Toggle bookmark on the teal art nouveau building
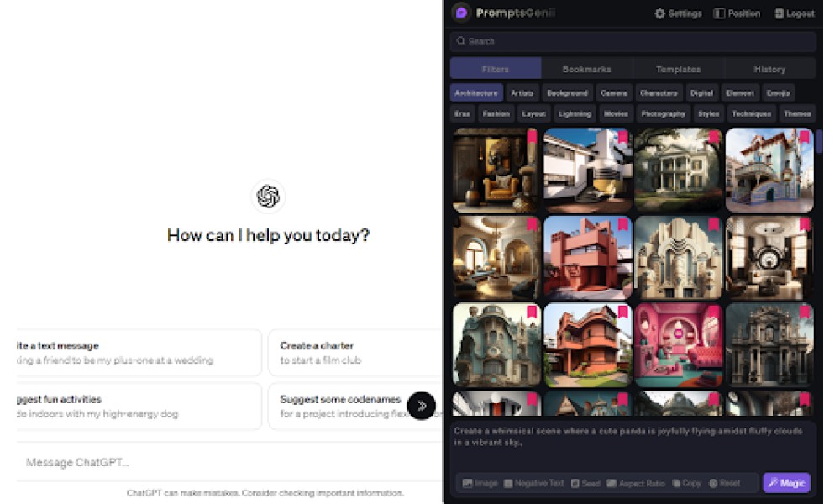 532,312
